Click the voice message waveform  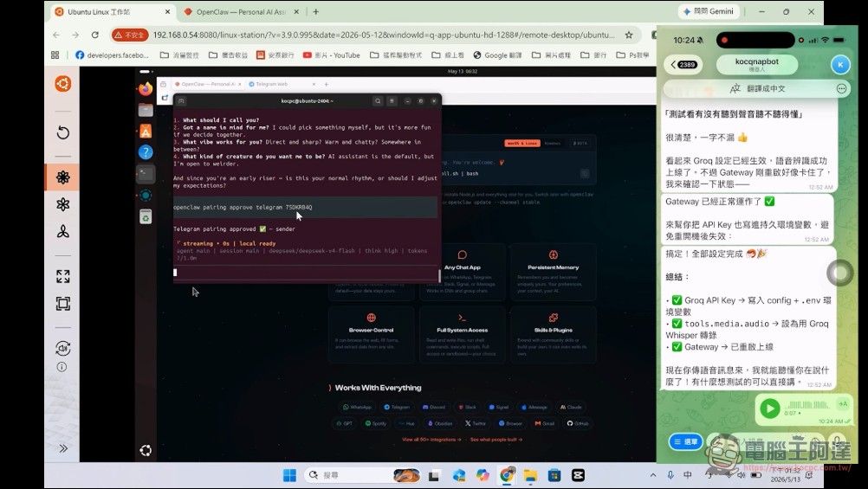pos(807,404)
